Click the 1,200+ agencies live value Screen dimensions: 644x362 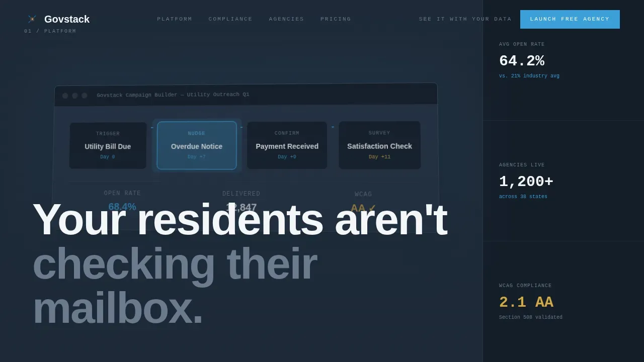(x=526, y=182)
